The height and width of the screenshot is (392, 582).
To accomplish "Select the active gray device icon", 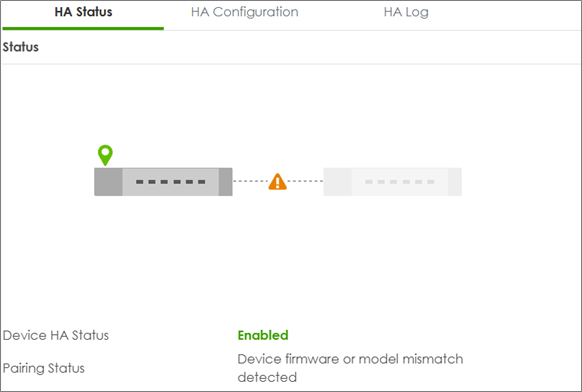I will coord(163,182).
